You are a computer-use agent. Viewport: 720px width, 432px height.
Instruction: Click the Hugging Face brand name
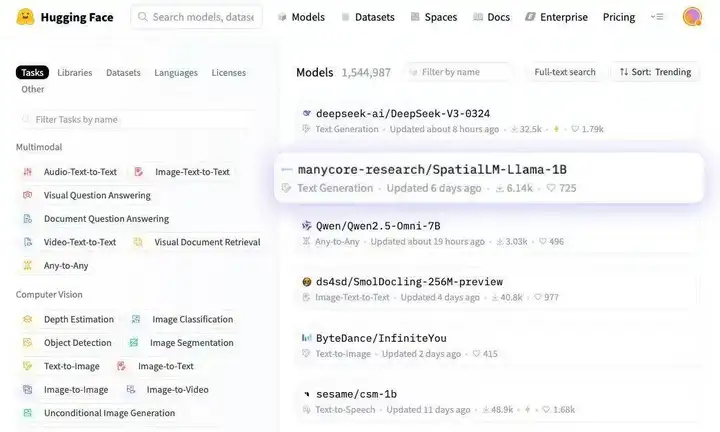[x=77, y=17]
